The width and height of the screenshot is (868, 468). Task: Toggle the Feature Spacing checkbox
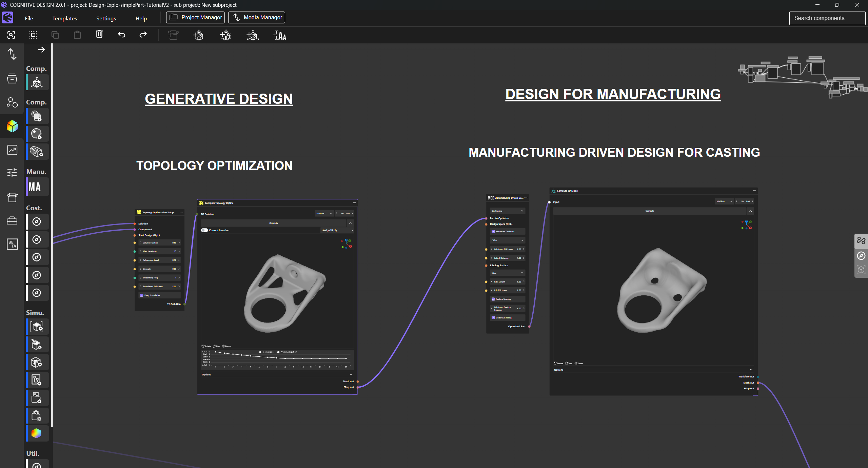pyautogui.click(x=493, y=299)
